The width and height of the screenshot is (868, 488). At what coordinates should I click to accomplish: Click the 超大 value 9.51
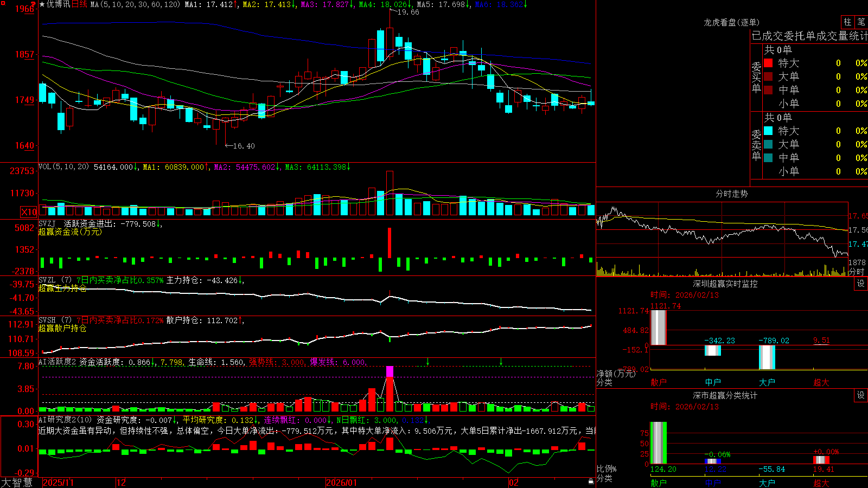pos(821,341)
